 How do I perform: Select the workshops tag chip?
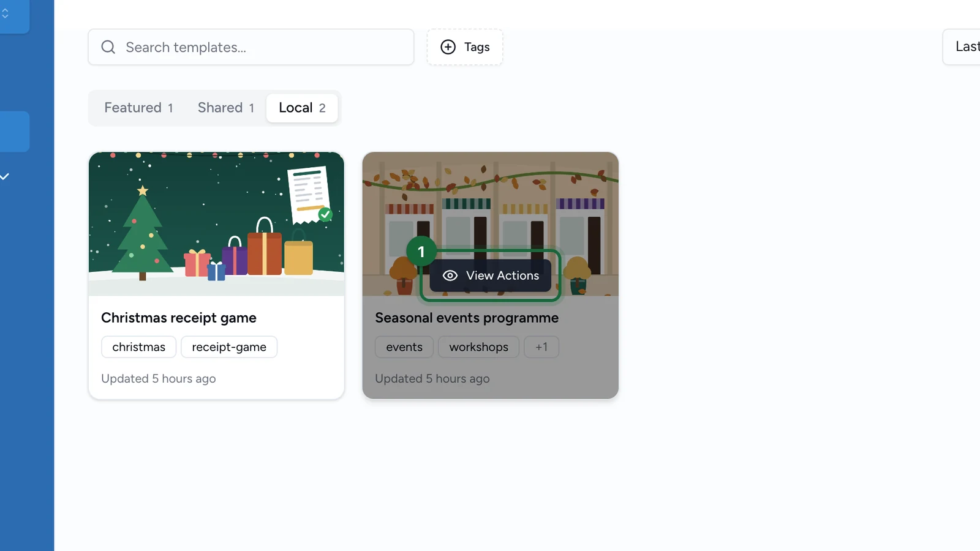coord(479,347)
